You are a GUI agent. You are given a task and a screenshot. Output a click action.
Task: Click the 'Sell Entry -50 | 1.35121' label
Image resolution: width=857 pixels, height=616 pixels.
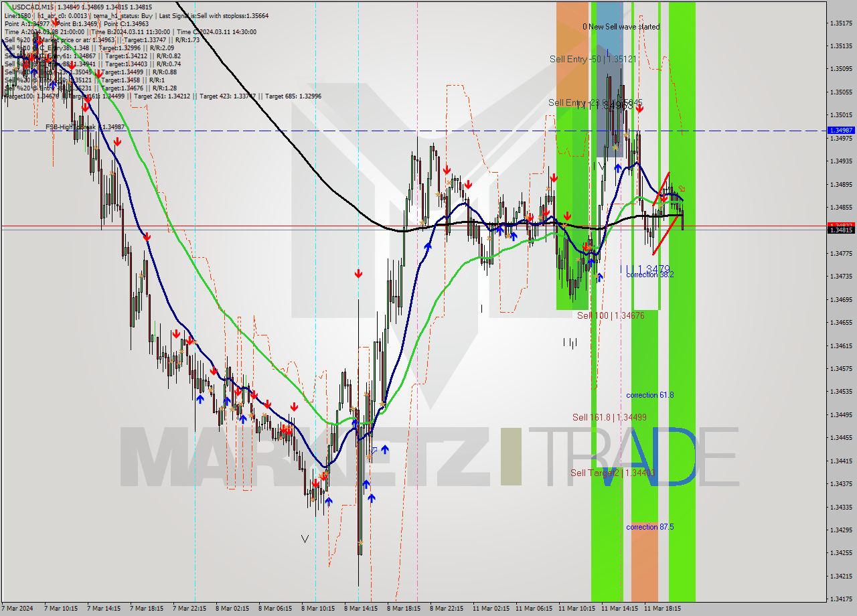pyautogui.click(x=593, y=59)
